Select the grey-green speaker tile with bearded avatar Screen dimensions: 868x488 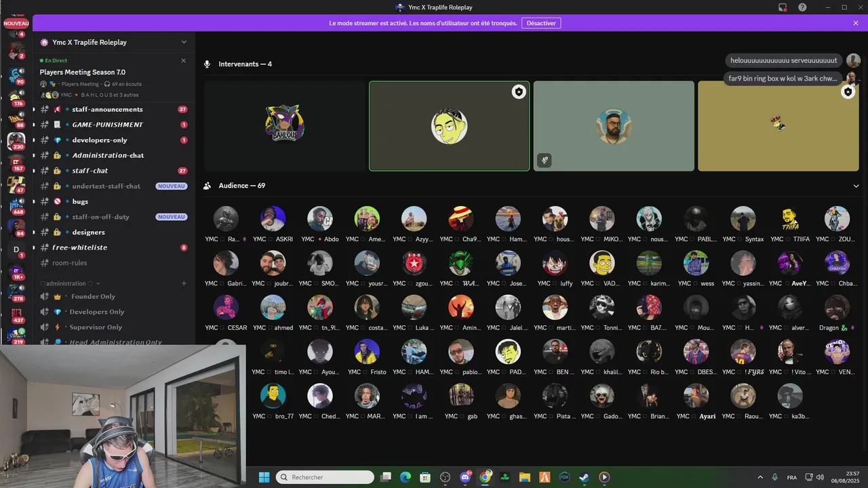614,126
